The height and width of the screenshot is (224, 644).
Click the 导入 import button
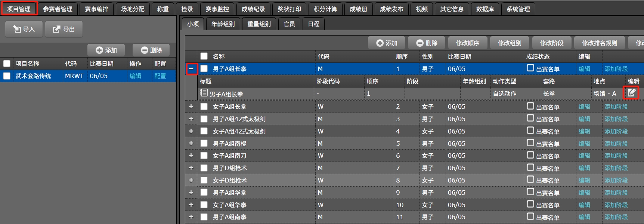coord(24,29)
